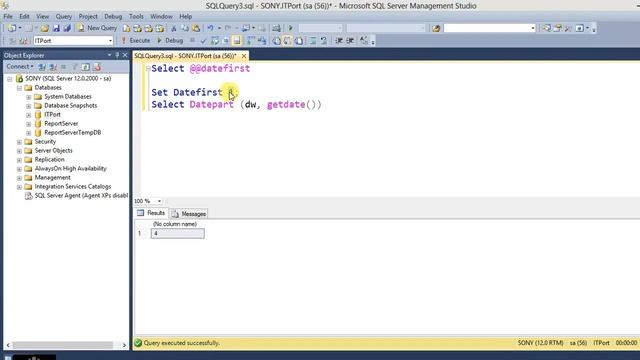Select the Management folder
Image resolution: width=640 pixels, height=360 pixels.
point(52,178)
